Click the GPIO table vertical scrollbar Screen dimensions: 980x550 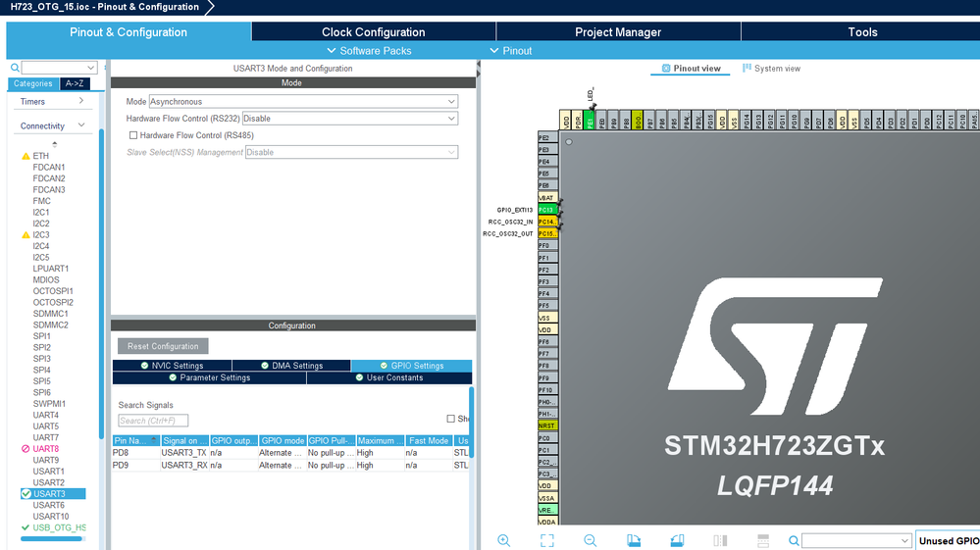(x=471, y=422)
